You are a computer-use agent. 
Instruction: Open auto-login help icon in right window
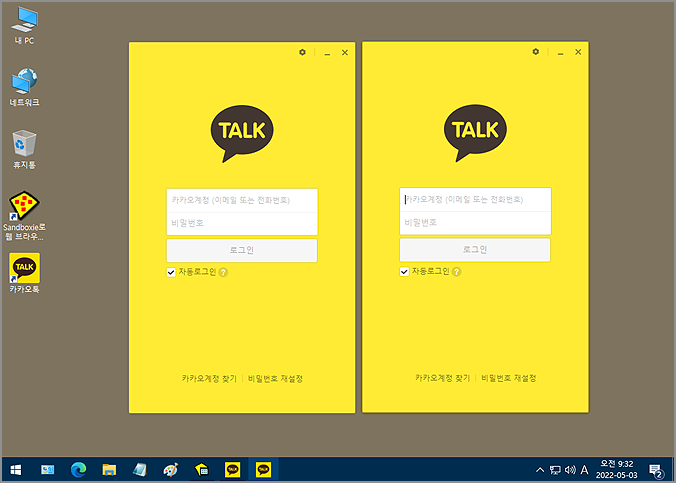[x=457, y=272]
